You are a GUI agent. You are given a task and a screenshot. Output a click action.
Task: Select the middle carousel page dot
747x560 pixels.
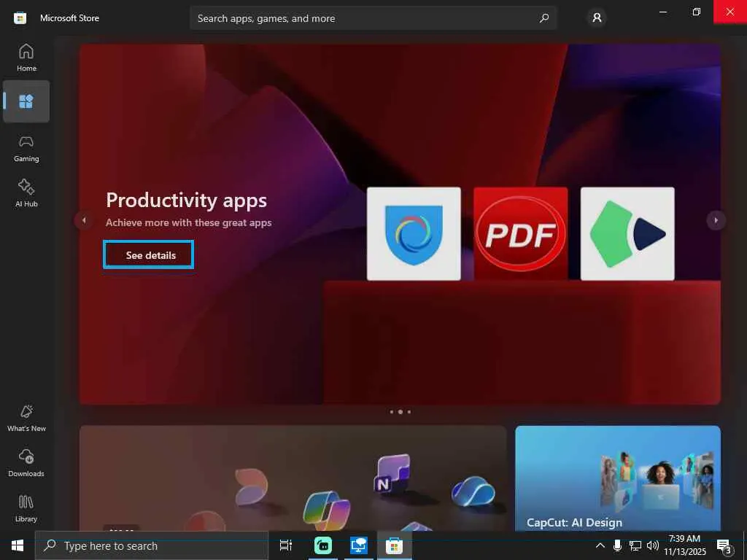400,412
